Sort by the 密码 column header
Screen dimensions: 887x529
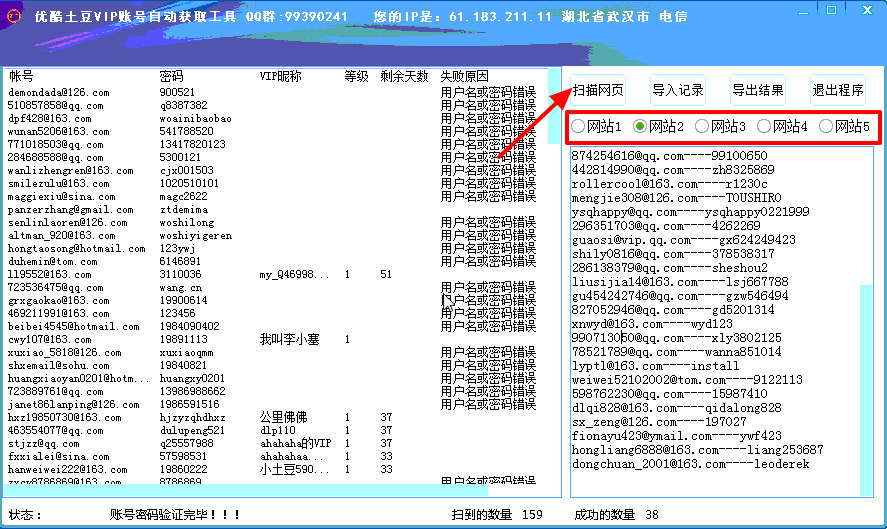(171, 76)
